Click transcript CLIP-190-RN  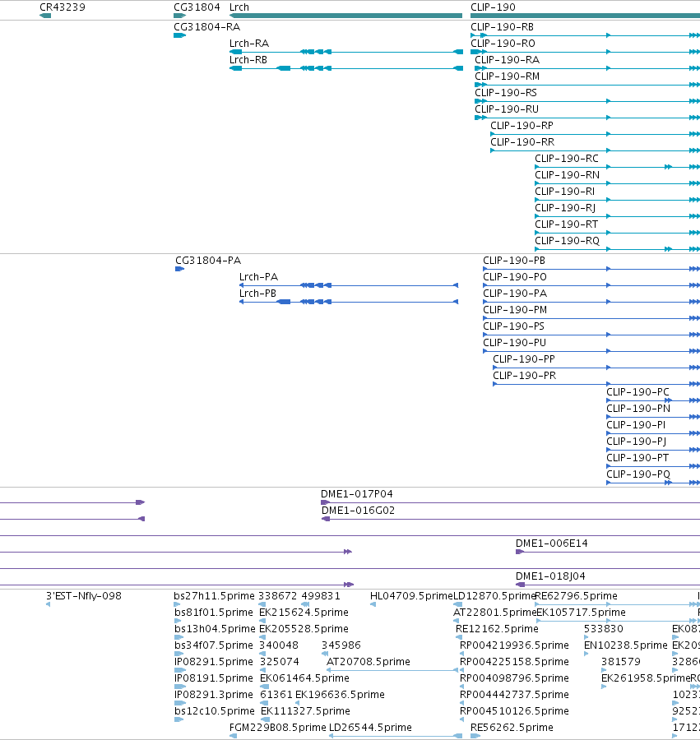[567, 175]
